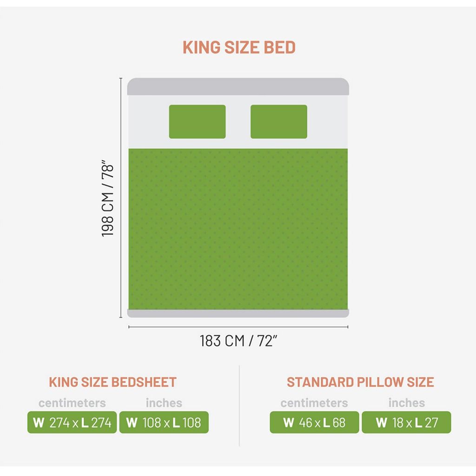Click the KING SIZE BEDSHEET heading

pos(112,382)
